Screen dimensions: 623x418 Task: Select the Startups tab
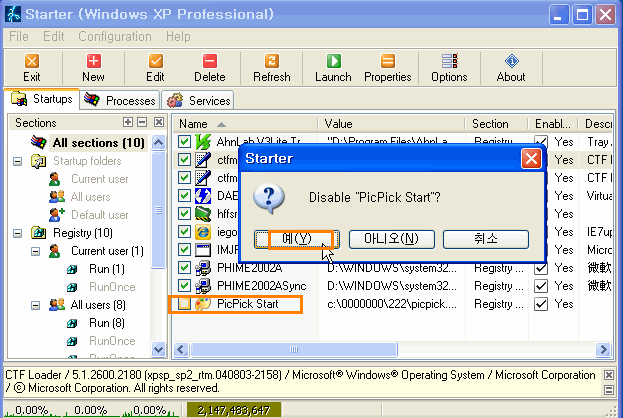click(42, 99)
